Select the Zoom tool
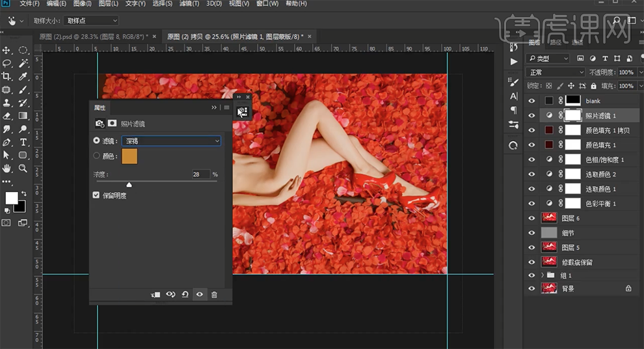 coord(23,168)
